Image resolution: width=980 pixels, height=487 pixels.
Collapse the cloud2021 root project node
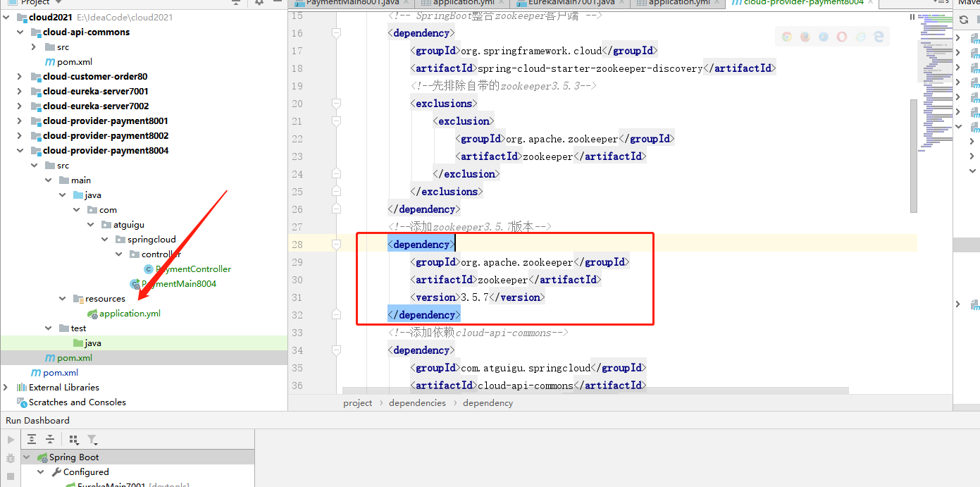pyautogui.click(x=6, y=17)
